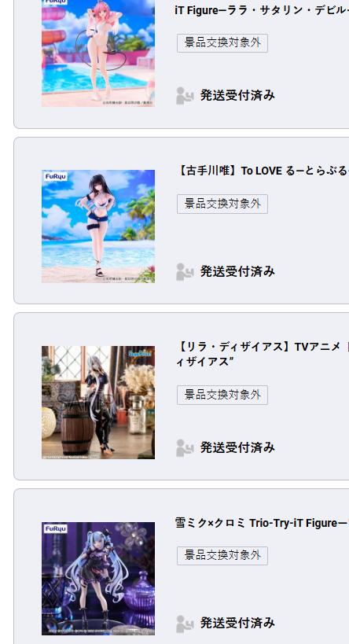Click the shipping icon in Kotegawa Yui card

[x=185, y=271]
